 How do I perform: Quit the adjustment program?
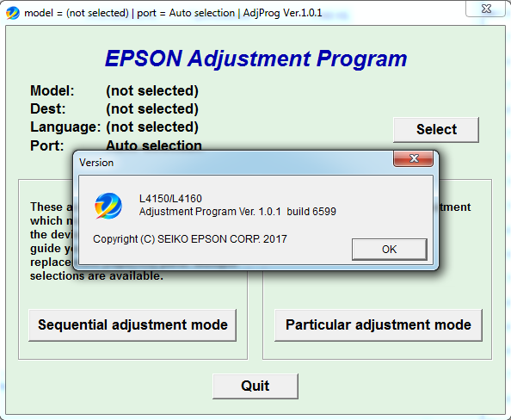coord(255,386)
